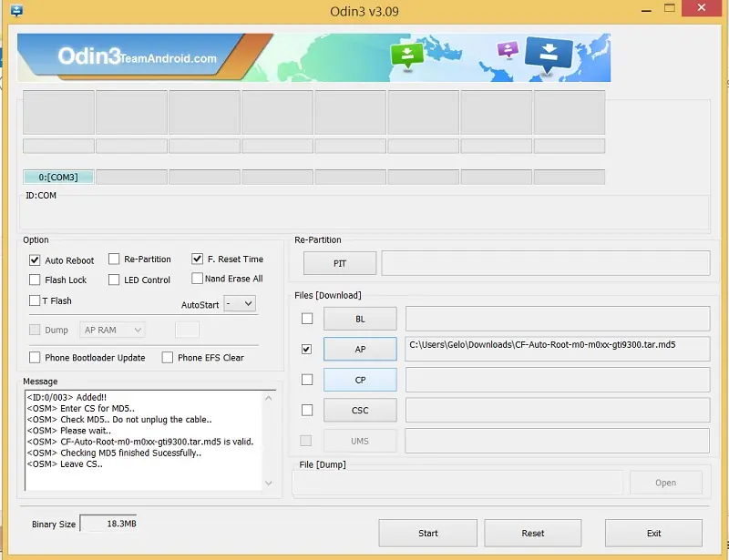Click Start to begin flashing
This screenshot has width=729, height=560.
click(427, 533)
